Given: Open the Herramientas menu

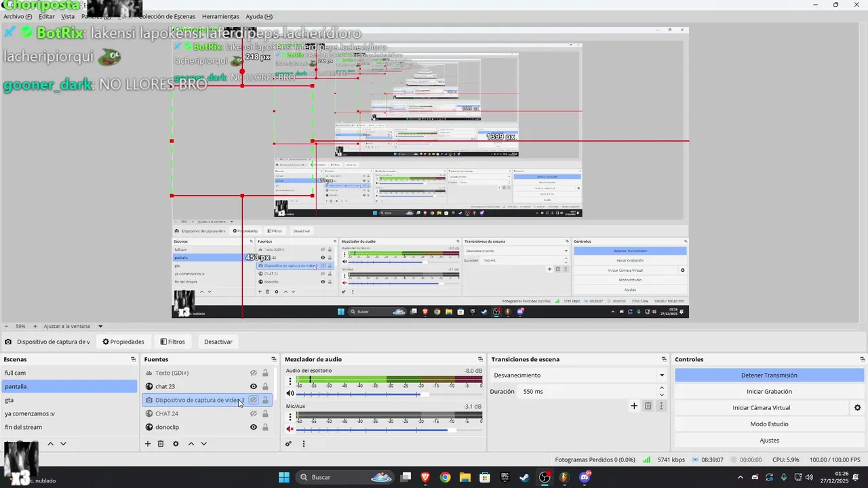Looking at the screenshot, I should [220, 16].
